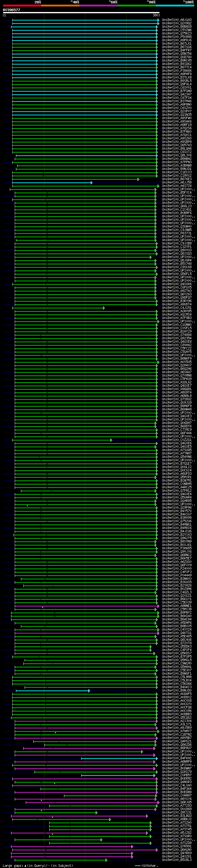
Task: Click the cyan alignment bar for UniRef100_A8J1A3
Action: (x=86, y=20)
